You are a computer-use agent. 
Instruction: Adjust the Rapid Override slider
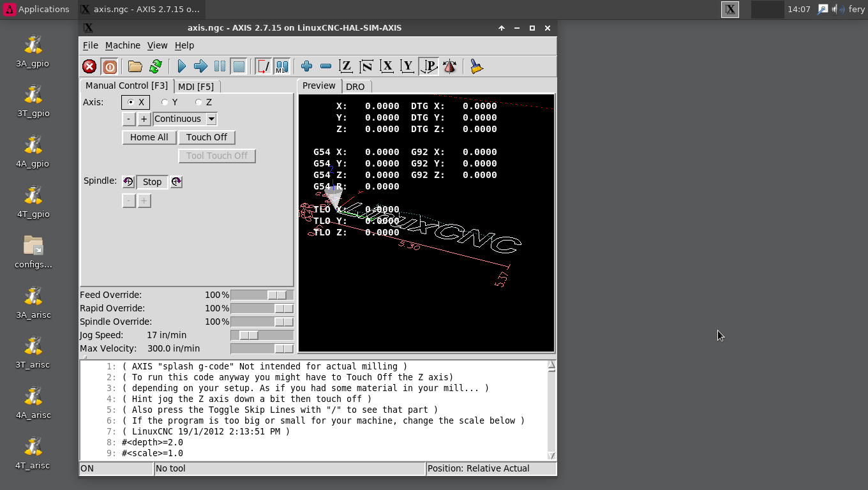pos(262,308)
